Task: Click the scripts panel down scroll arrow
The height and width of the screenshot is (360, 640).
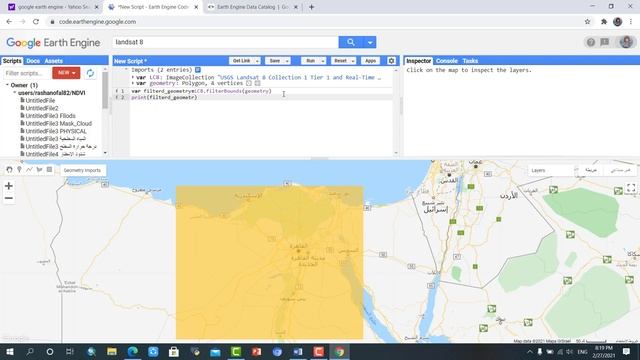Action: pyautogui.click(x=105, y=153)
